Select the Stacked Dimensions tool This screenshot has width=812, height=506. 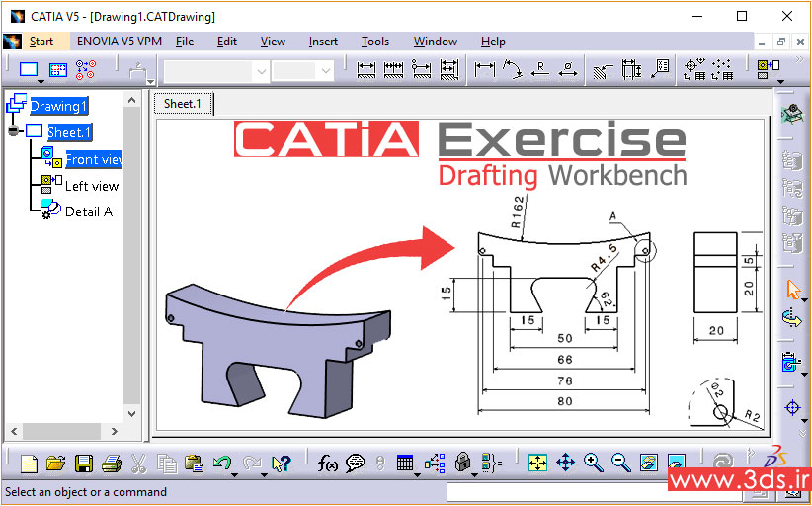pos(449,70)
